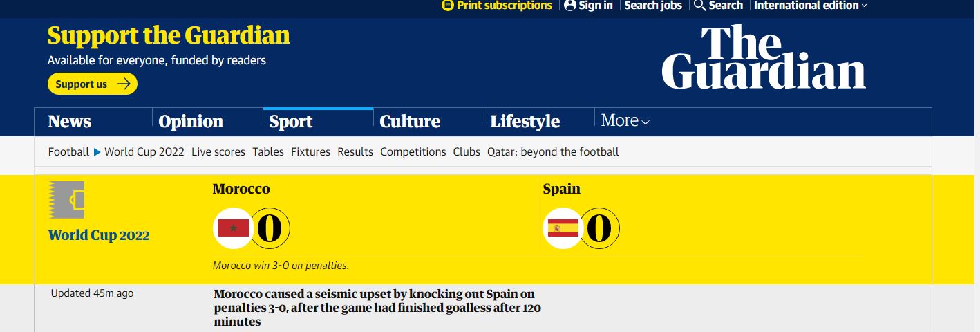Click the Morocco flag icon
980x332 pixels.
point(234,228)
